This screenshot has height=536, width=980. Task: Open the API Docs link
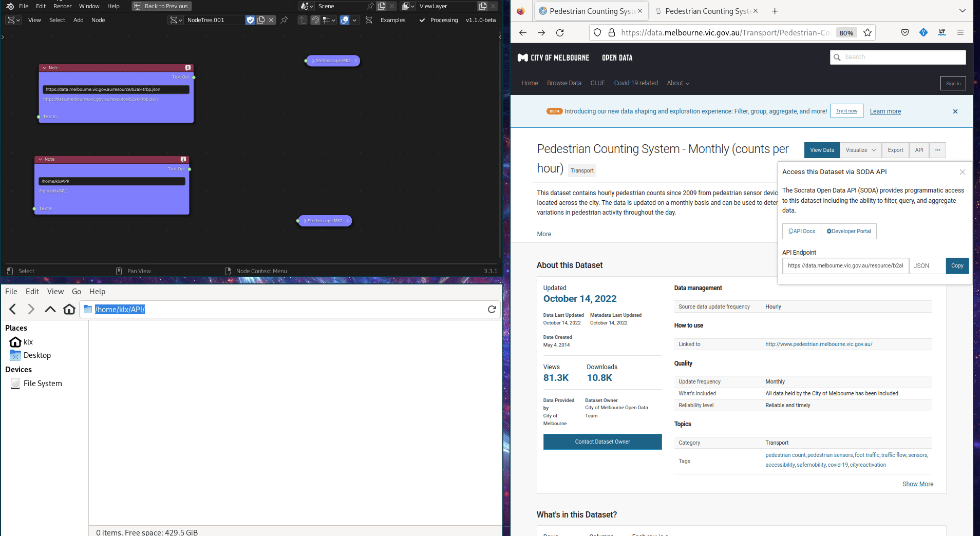tap(802, 231)
